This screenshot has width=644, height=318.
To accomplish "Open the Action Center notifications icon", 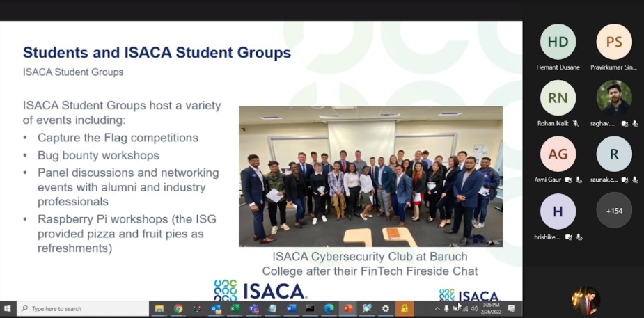I will click(x=511, y=308).
